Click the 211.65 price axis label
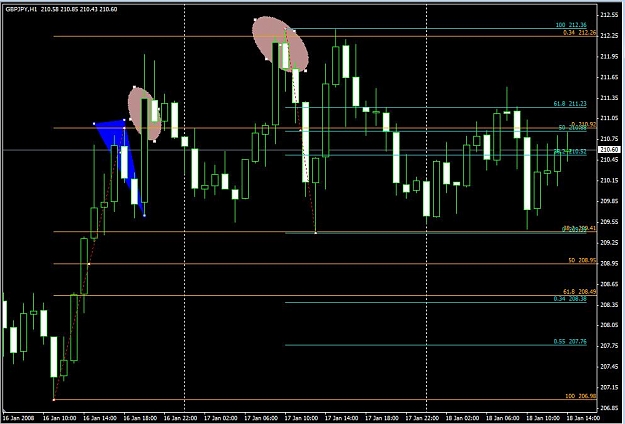 pyautogui.click(x=609, y=77)
